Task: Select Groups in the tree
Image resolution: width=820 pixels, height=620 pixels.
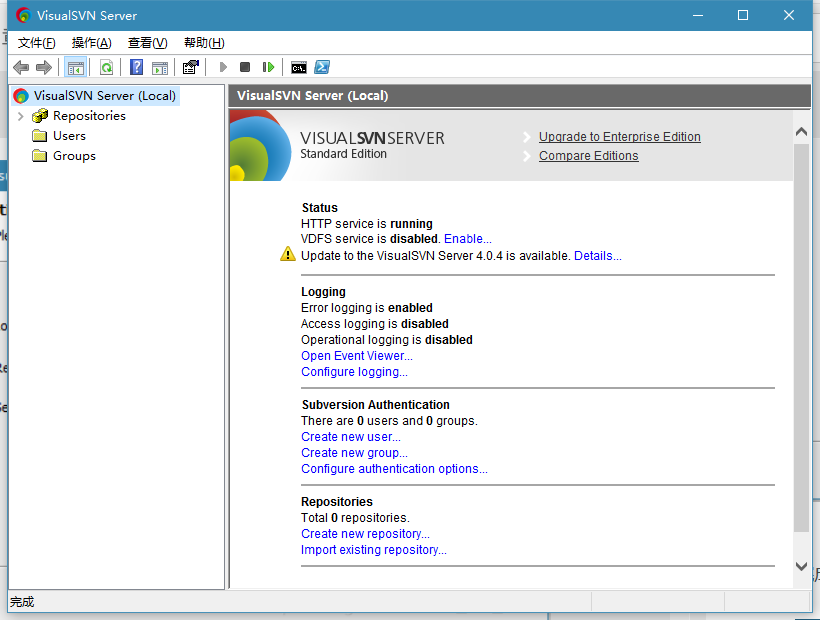Action: point(74,156)
